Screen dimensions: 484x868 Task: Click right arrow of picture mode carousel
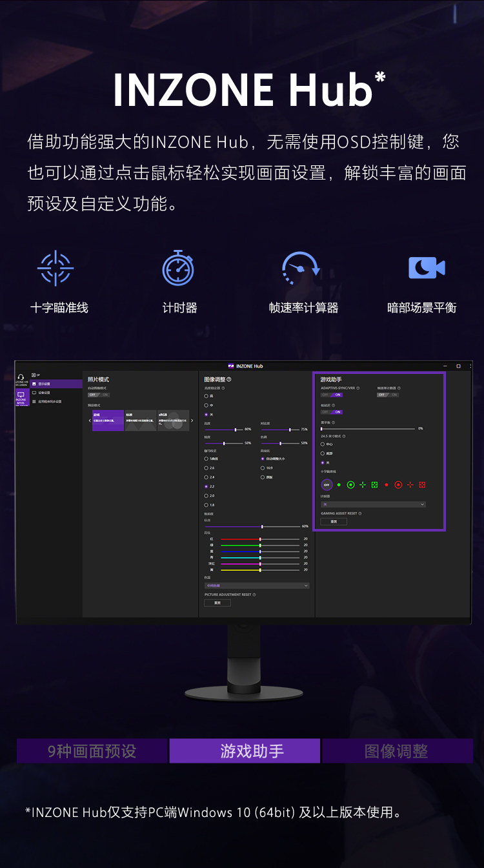[x=192, y=420]
